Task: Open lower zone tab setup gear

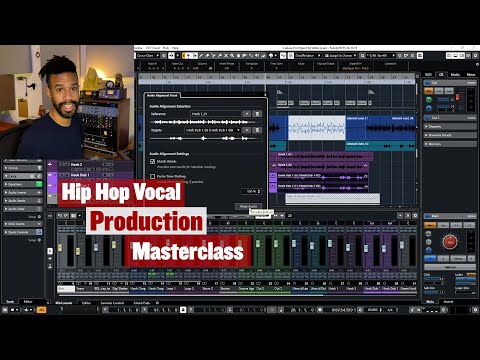Action: [x=157, y=303]
